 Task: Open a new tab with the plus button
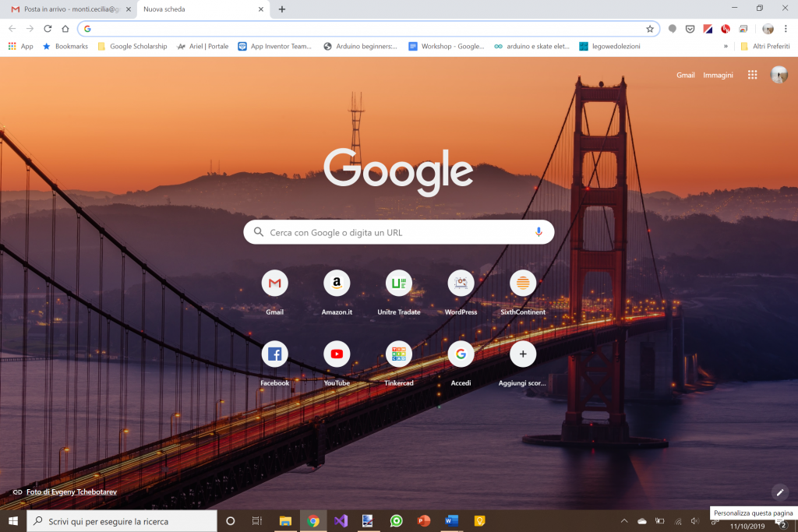point(282,9)
